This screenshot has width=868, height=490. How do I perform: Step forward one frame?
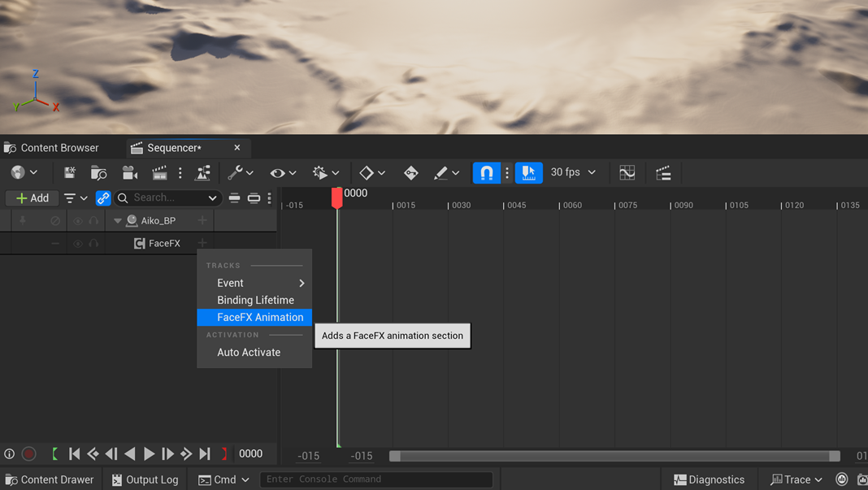(167, 454)
